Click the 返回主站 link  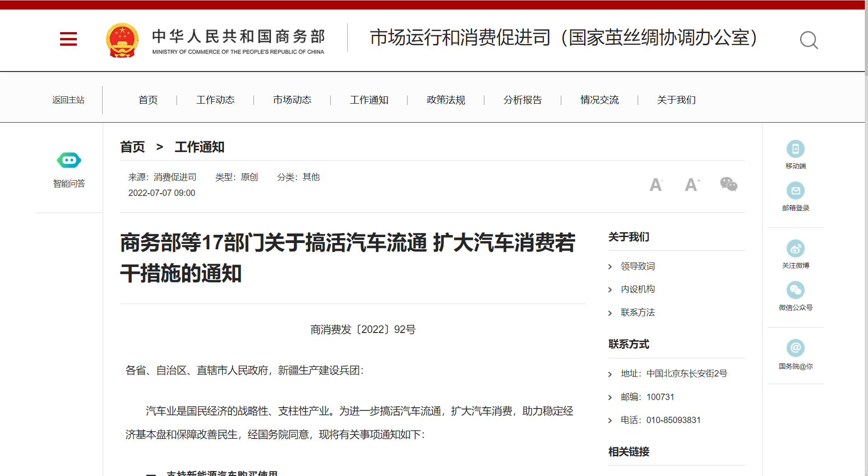tap(68, 100)
